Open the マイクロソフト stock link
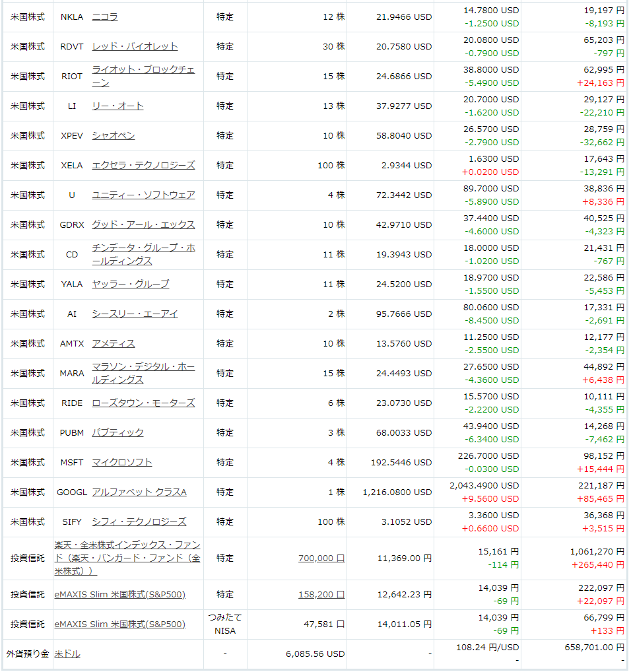The image size is (629, 672). pos(121,463)
